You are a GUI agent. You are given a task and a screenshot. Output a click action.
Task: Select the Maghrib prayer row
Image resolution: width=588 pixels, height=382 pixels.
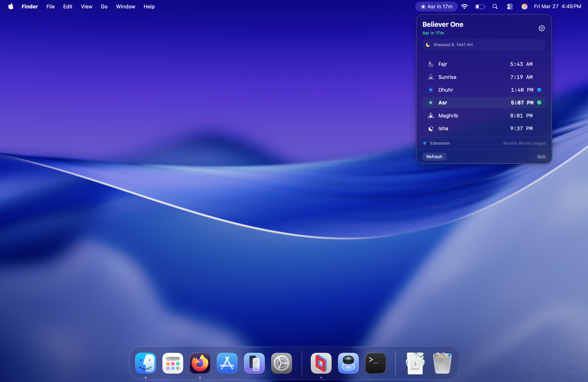coord(483,115)
